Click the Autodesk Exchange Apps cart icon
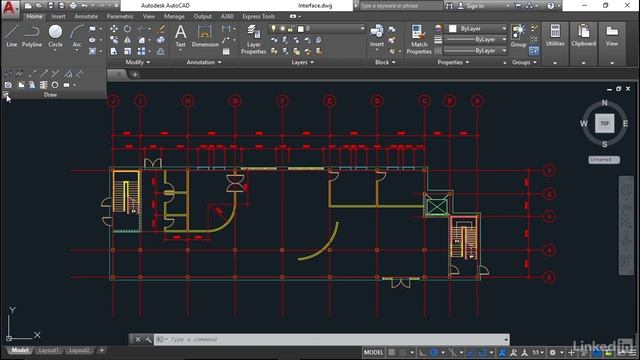 (518, 6)
